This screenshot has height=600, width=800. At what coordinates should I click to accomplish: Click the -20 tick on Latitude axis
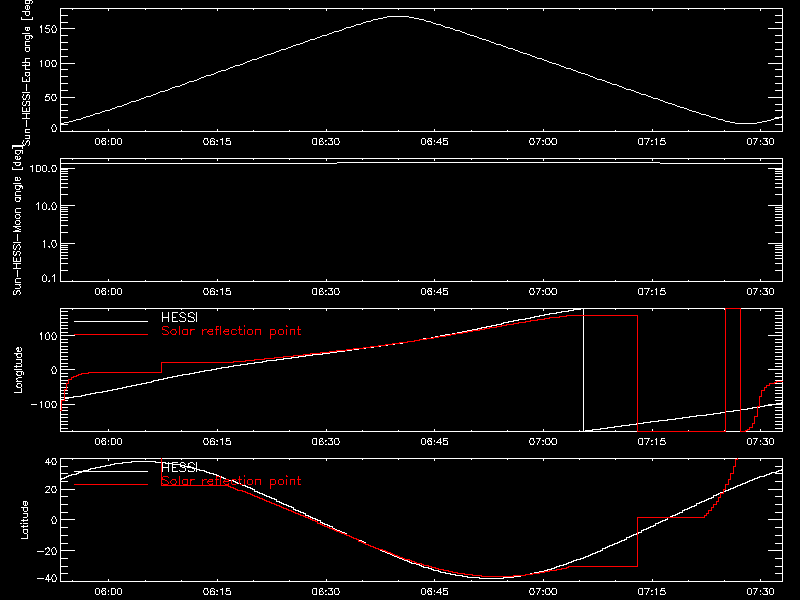[47, 551]
